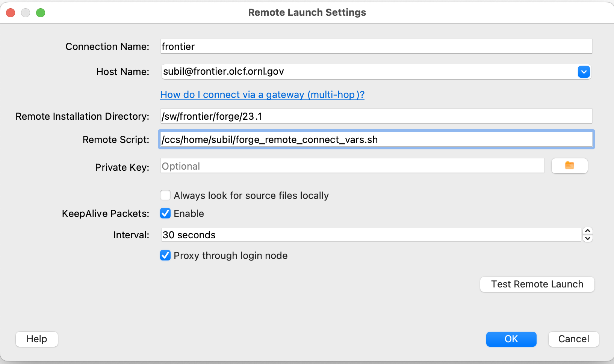
Task: Focus the Connection Name field
Action: pyautogui.click(x=376, y=47)
